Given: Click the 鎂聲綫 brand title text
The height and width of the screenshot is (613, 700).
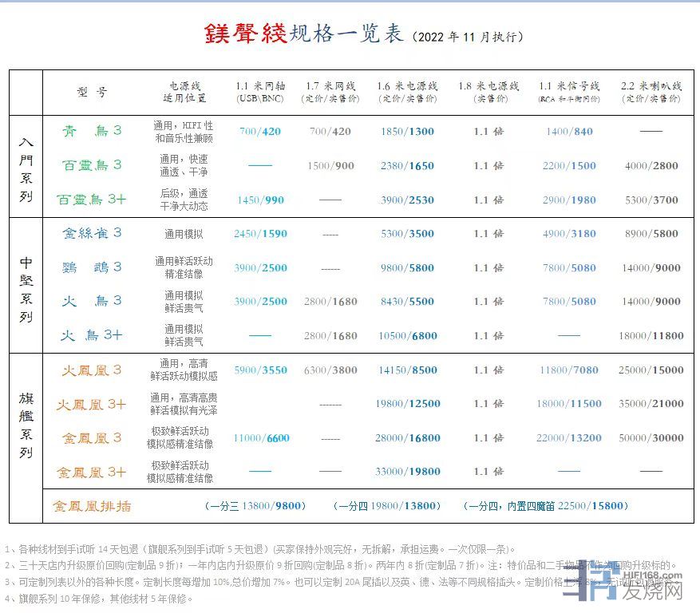Looking at the screenshot, I should click(246, 34).
